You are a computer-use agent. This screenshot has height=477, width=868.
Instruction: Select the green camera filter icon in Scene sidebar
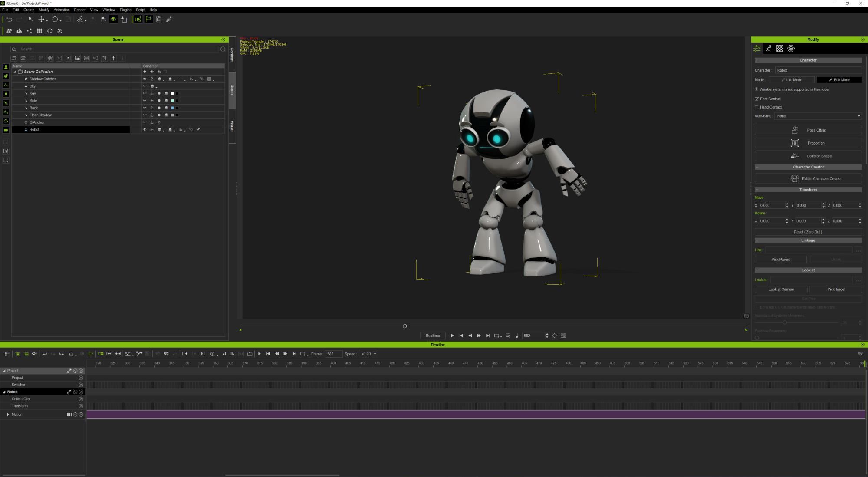pyautogui.click(x=6, y=130)
